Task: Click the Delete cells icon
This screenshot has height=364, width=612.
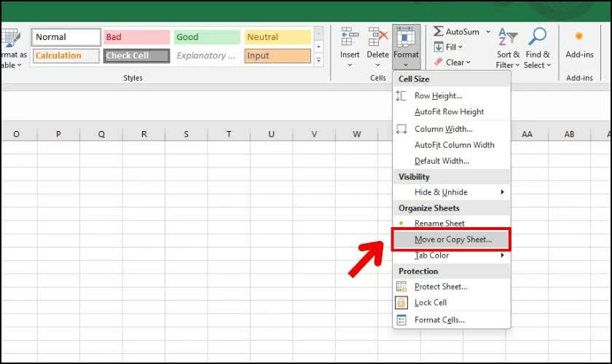Action: pyautogui.click(x=377, y=38)
